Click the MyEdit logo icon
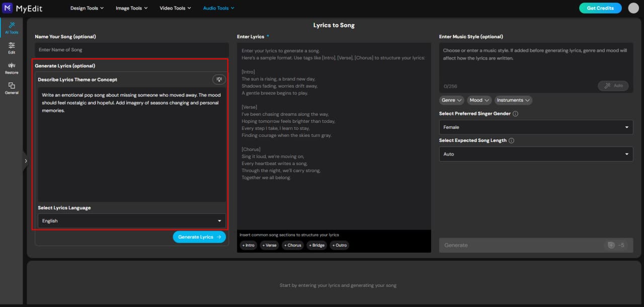 [x=7, y=8]
